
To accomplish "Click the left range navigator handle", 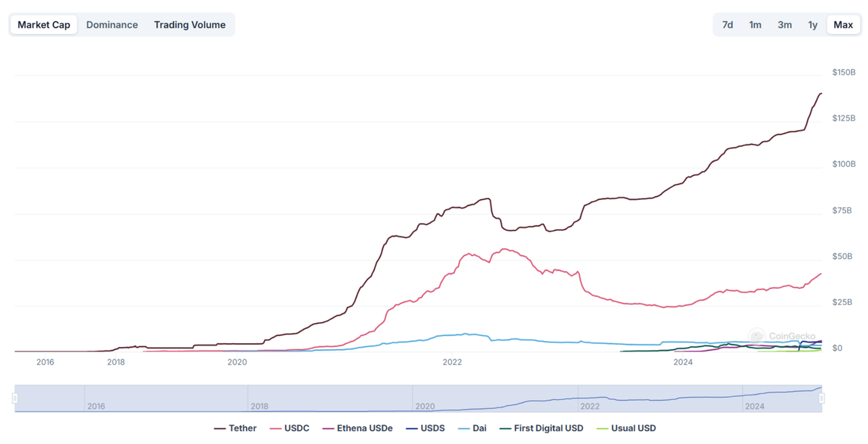I will (x=15, y=399).
